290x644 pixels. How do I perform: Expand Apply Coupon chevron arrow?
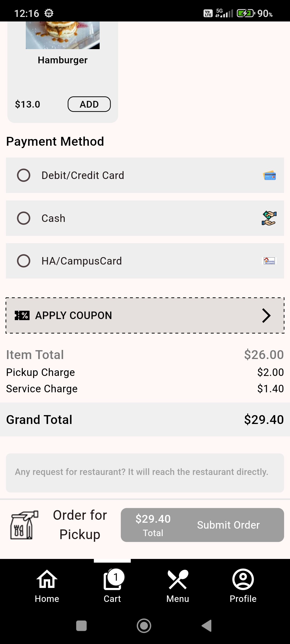pos(266,316)
